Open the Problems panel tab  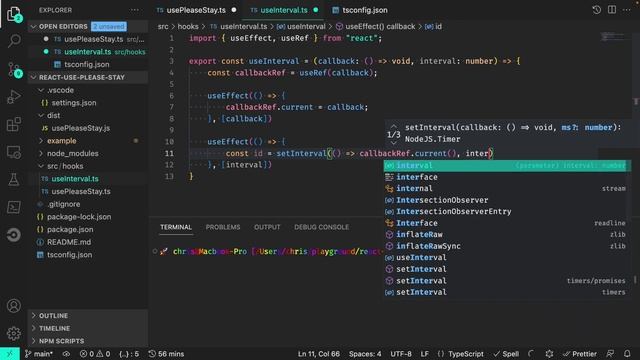tap(223, 227)
